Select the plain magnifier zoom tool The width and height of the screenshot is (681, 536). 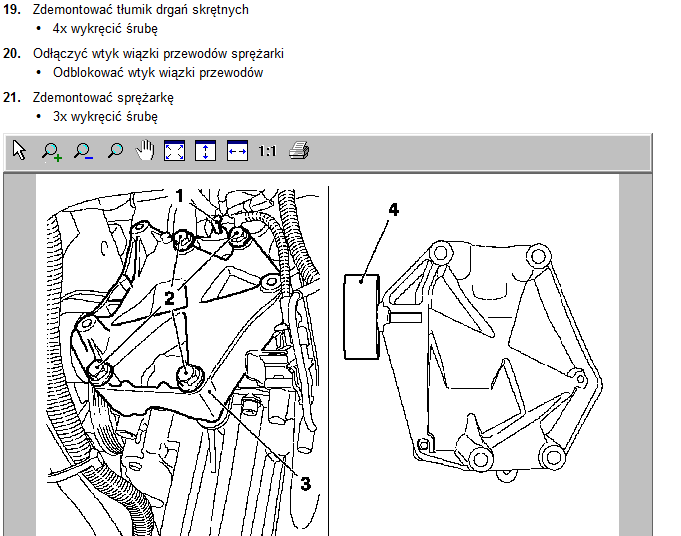pos(114,151)
